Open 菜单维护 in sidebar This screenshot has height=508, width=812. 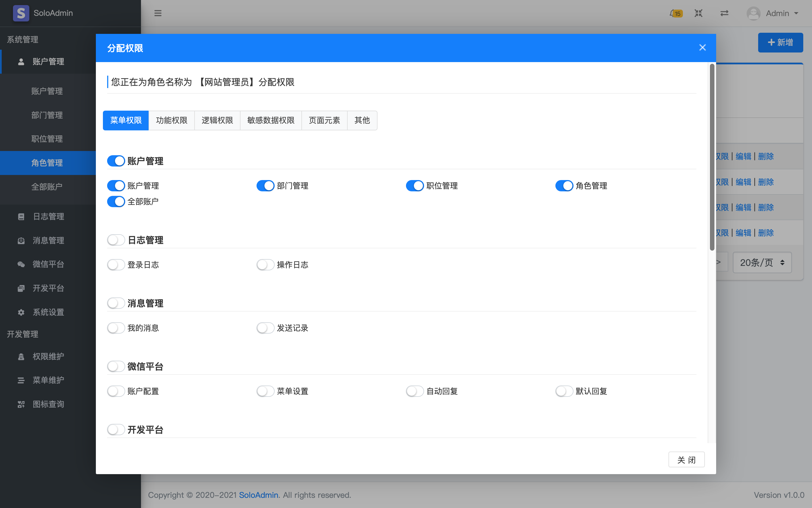click(48, 380)
